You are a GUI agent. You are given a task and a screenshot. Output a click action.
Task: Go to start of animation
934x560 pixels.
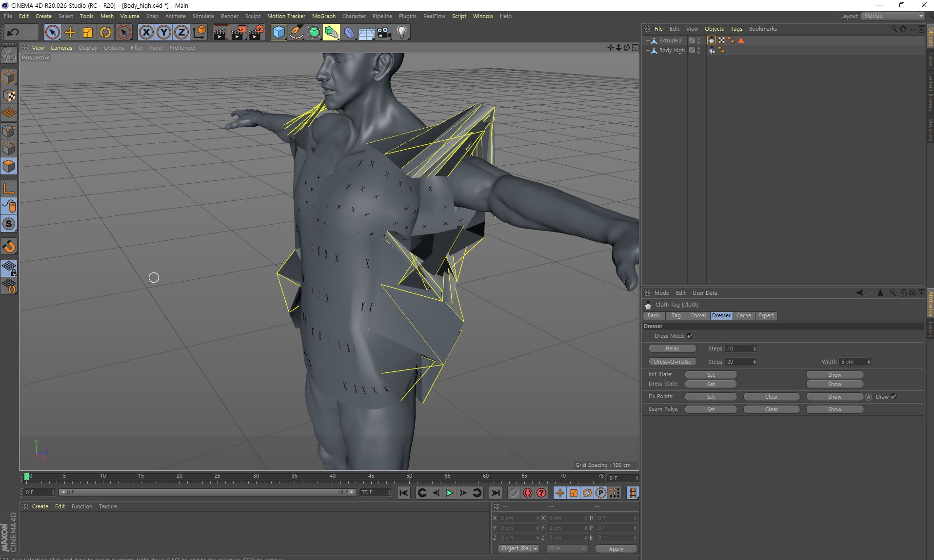pos(404,493)
